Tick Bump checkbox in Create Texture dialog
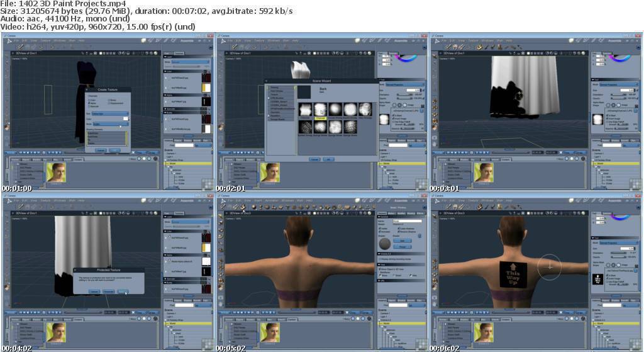 pos(109,100)
